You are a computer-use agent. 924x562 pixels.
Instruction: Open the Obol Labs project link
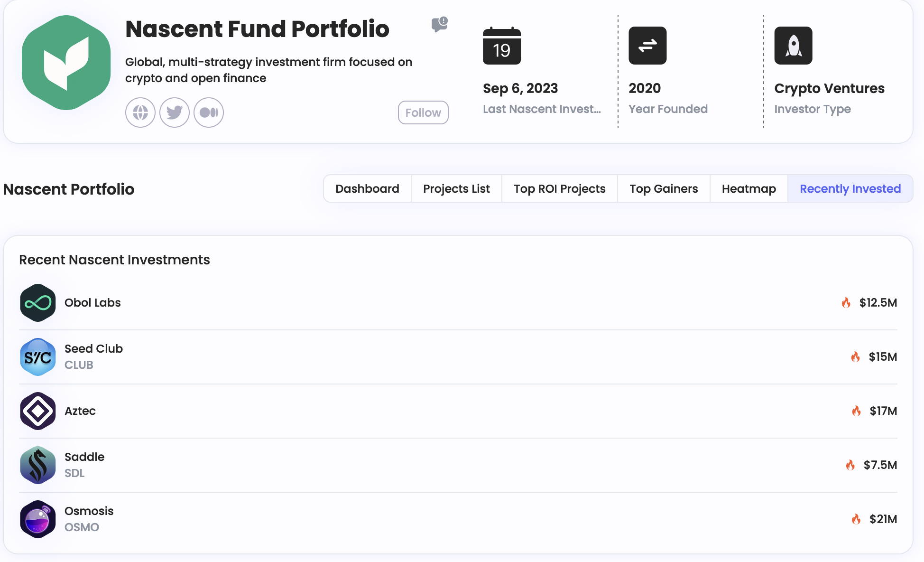(x=92, y=303)
